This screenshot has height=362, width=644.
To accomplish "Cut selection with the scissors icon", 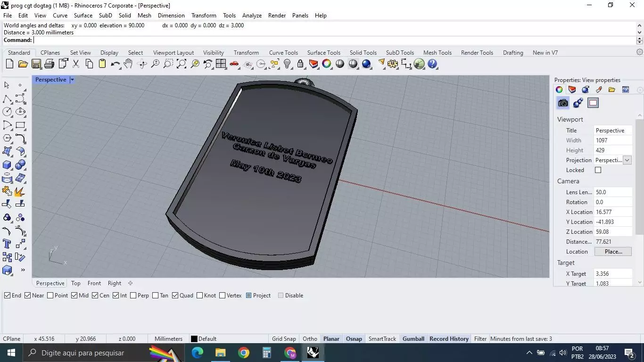I will 75,64.
